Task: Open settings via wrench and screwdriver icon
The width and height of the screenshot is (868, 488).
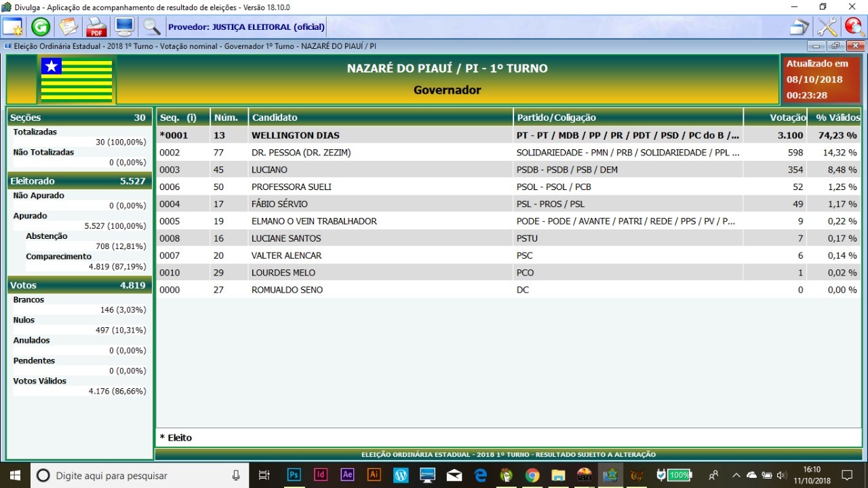Action: [x=827, y=27]
